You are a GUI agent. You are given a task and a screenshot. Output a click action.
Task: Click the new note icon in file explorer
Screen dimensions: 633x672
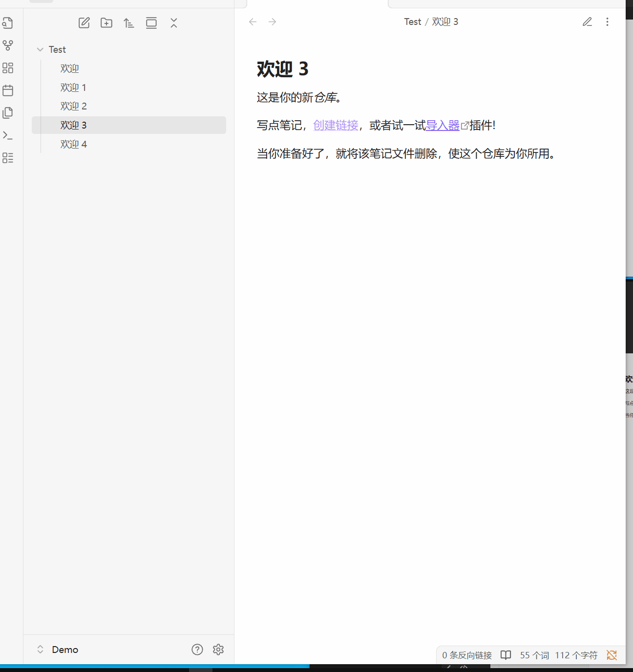(84, 23)
